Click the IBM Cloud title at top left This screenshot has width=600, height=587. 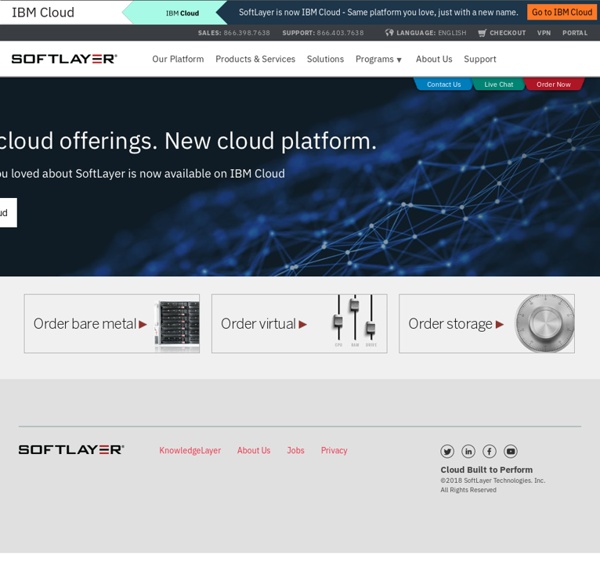43,12
